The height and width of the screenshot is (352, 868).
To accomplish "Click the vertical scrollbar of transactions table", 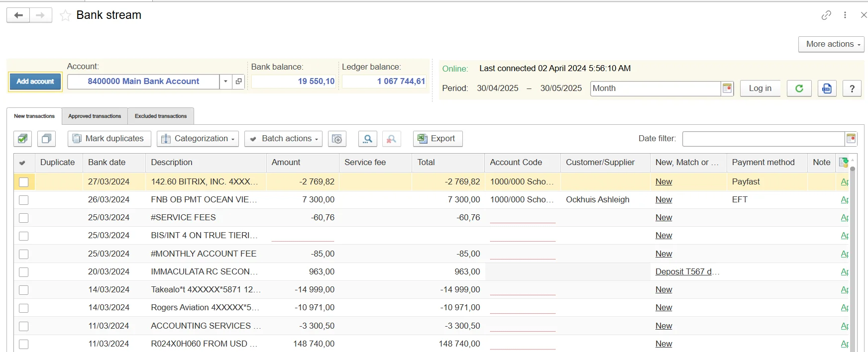I will pyautogui.click(x=852, y=259).
